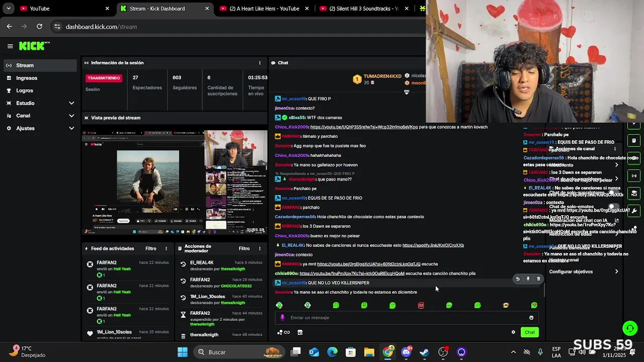Open the green support chat bubble
Image resolution: width=644 pixels, height=362 pixels.
click(x=630, y=328)
